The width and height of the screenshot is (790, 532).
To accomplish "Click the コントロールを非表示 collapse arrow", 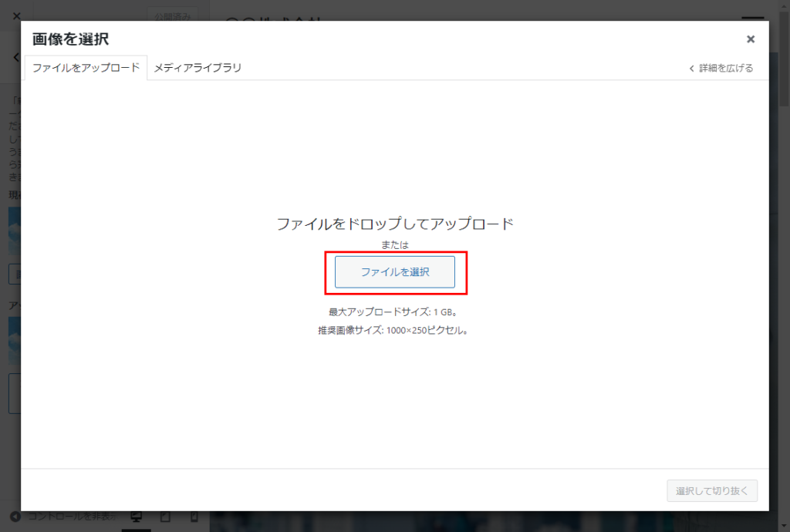I will coord(14,516).
